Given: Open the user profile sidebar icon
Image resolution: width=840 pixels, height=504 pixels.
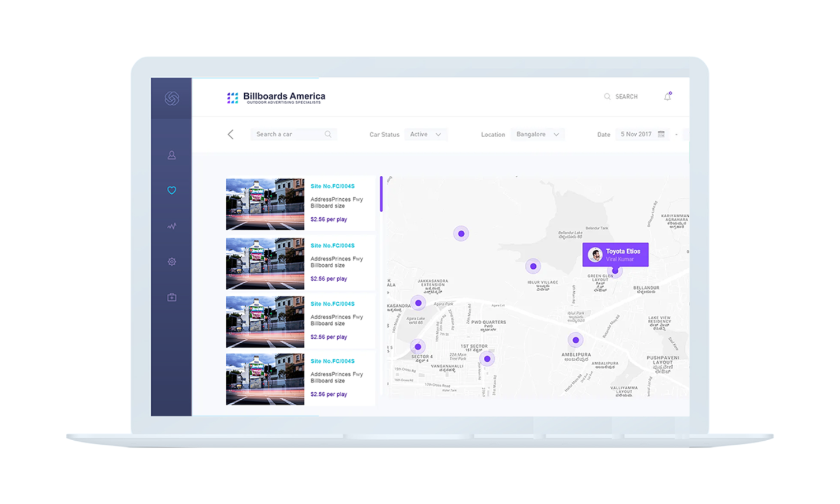Looking at the screenshot, I should (172, 155).
